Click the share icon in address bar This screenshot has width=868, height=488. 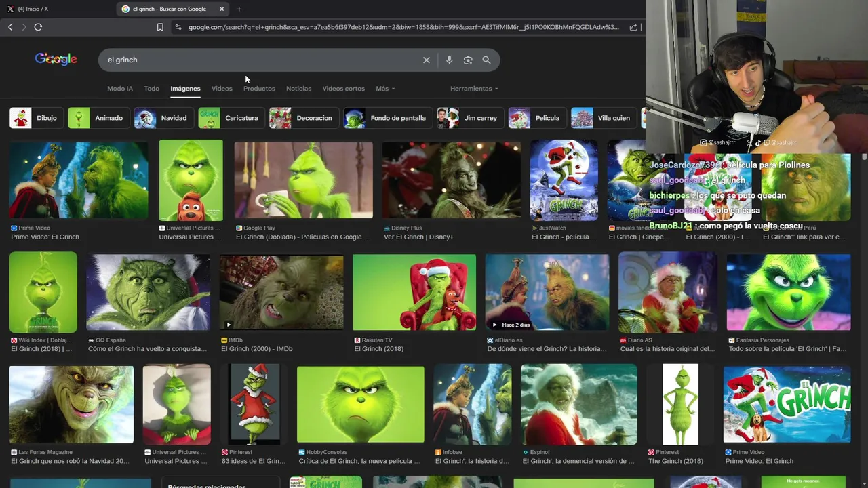(633, 27)
